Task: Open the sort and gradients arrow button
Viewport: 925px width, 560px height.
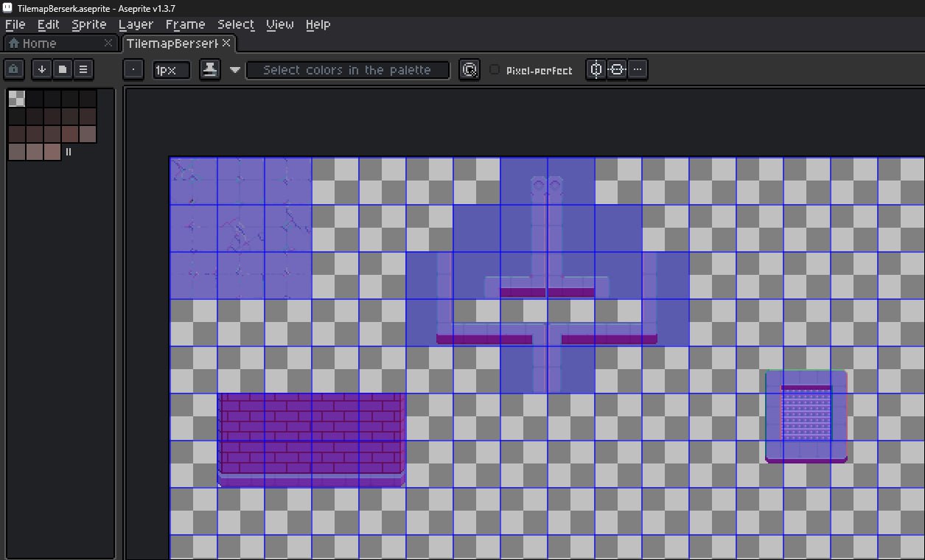Action: click(42, 69)
